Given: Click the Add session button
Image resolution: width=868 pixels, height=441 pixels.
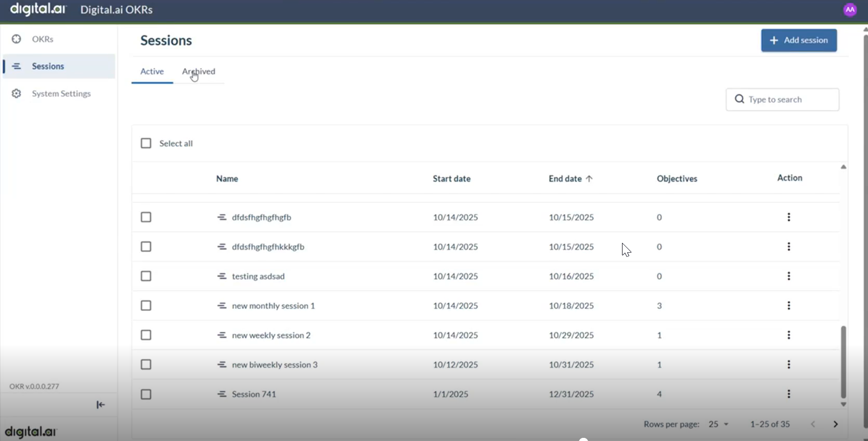Looking at the screenshot, I should click(x=799, y=40).
